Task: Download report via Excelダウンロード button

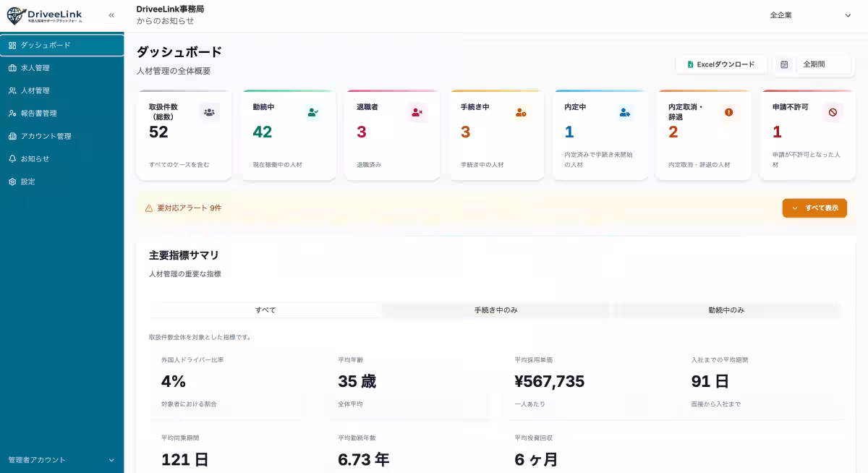Action: coord(721,64)
